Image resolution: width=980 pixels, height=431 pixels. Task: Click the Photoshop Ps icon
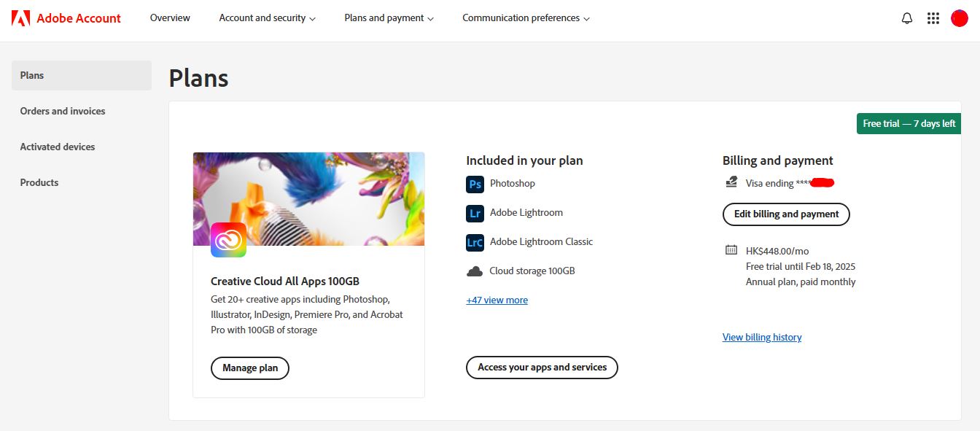(x=475, y=184)
